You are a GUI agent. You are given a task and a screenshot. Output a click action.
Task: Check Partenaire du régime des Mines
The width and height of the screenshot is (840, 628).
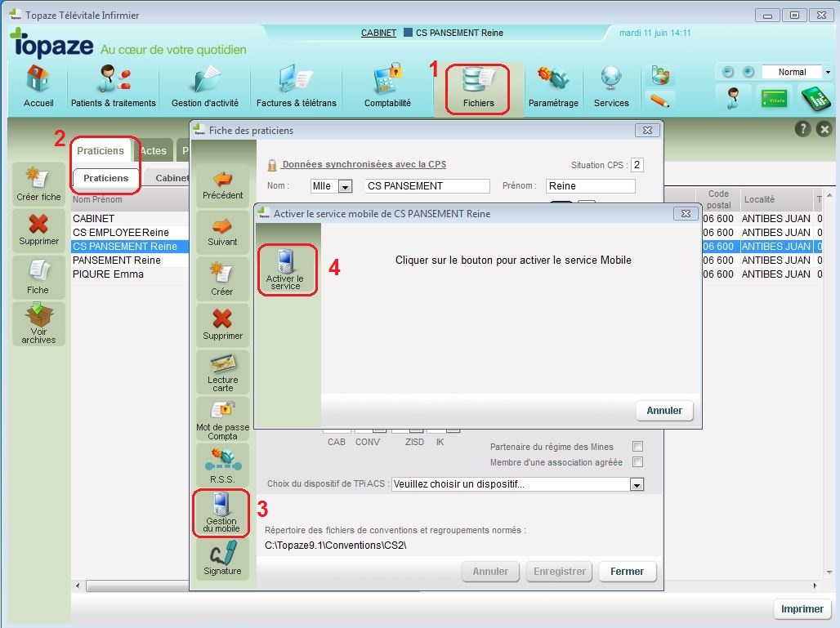tap(637, 446)
